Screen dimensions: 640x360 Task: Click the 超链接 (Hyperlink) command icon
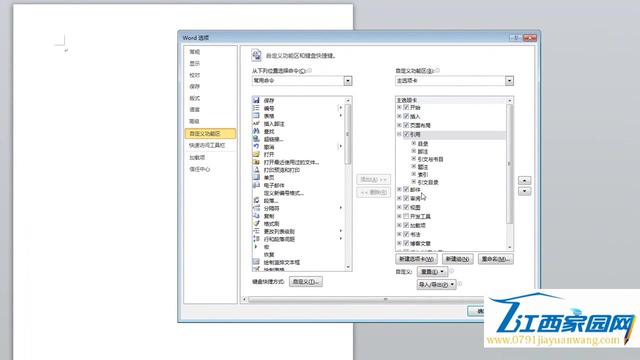256,139
